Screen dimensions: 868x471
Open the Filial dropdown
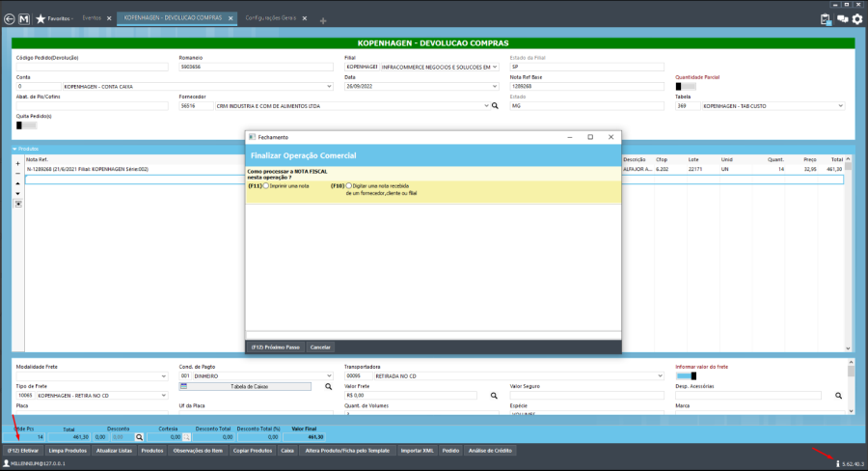coord(495,67)
